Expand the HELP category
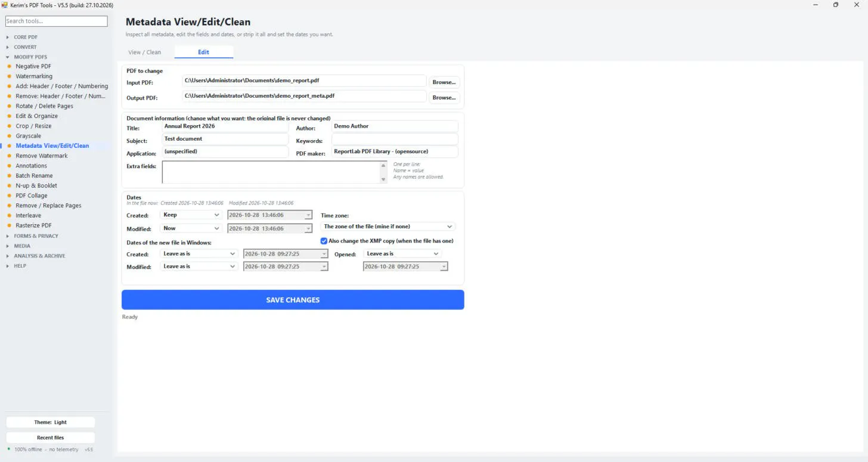 (x=20, y=266)
